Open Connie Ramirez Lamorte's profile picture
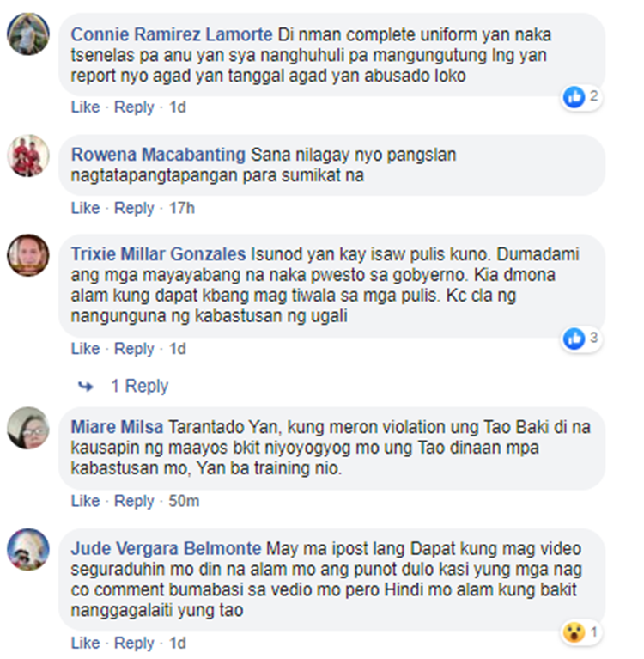The height and width of the screenshot is (659, 644). point(28,34)
